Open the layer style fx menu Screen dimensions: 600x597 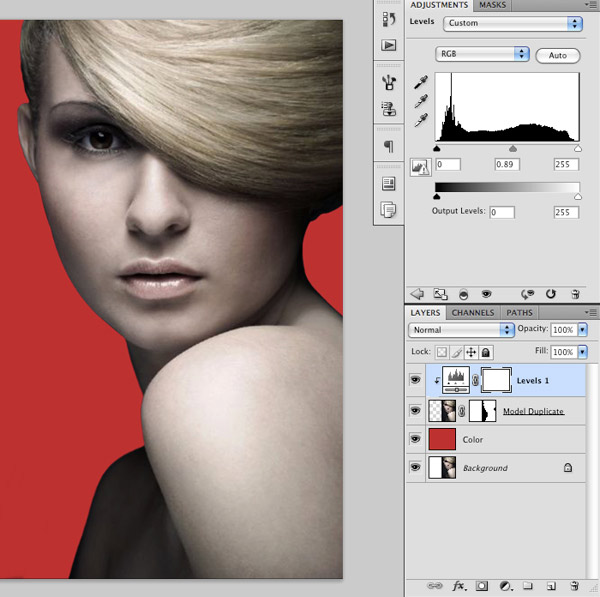pos(459,586)
